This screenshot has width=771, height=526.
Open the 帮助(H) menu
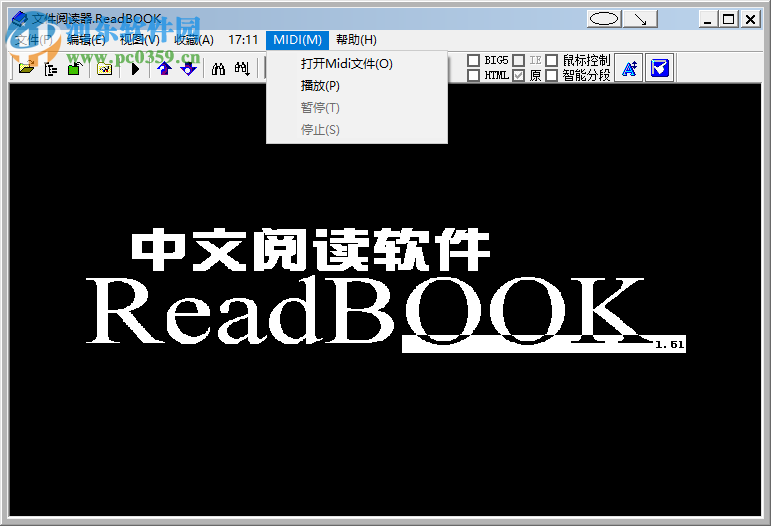[356, 40]
